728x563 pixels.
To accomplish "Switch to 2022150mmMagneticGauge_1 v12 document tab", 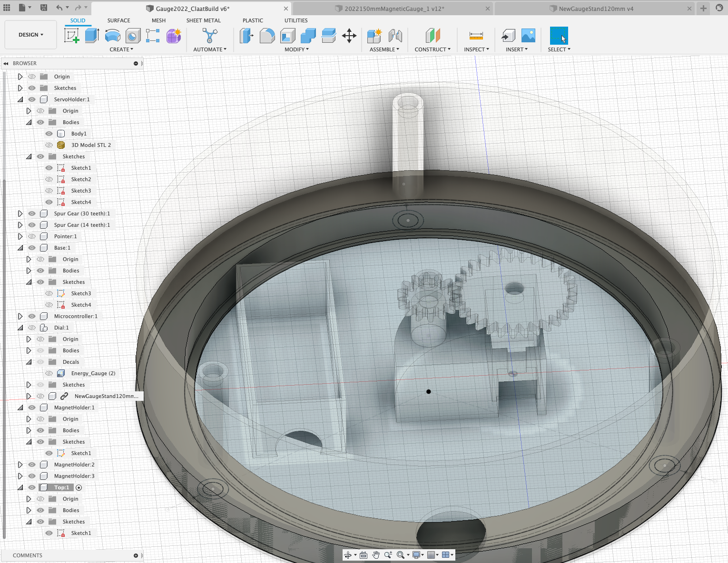I will pyautogui.click(x=393, y=9).
